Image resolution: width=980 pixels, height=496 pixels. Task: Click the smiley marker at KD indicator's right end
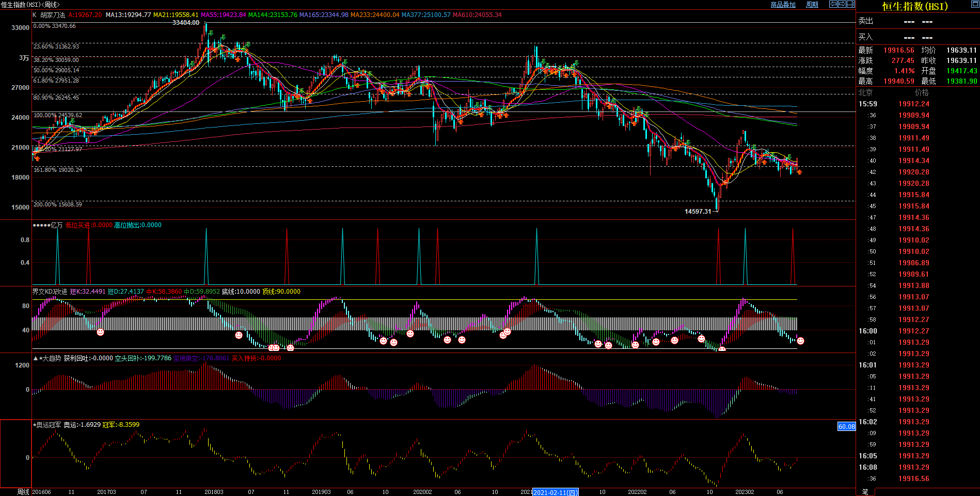tap(800, 341)
